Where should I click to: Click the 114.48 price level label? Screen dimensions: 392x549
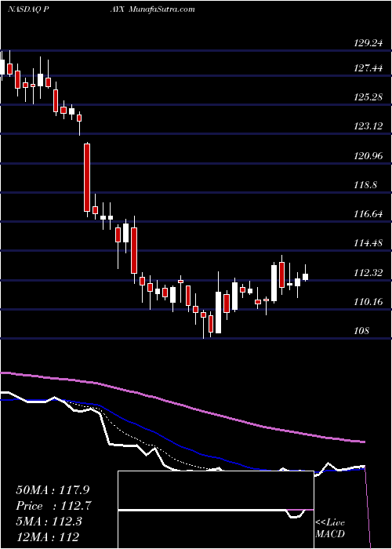pos(368,242)
